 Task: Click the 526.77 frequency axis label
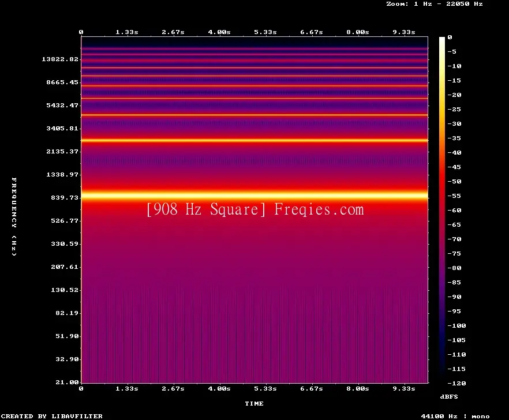click(x=65, y=220)
